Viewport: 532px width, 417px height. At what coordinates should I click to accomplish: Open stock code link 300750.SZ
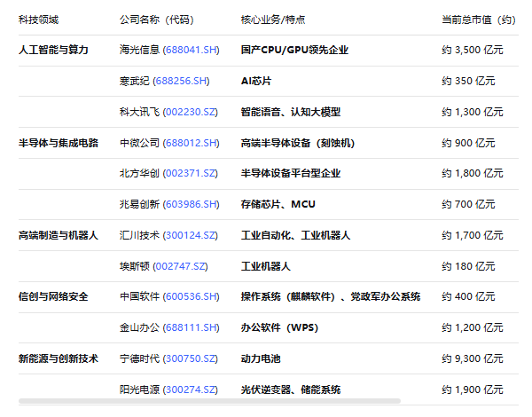click(x=191, y=358)
